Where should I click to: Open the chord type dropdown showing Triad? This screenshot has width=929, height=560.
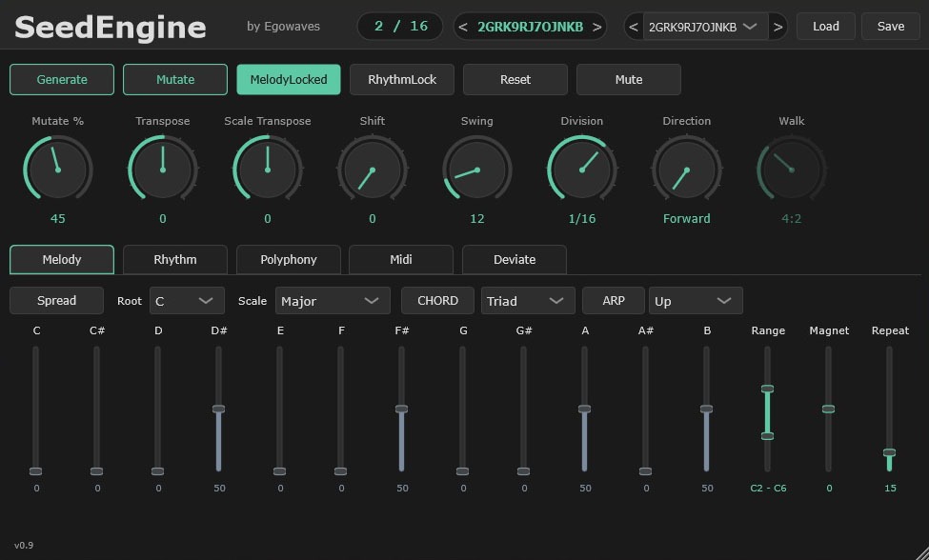click(528, 301)
